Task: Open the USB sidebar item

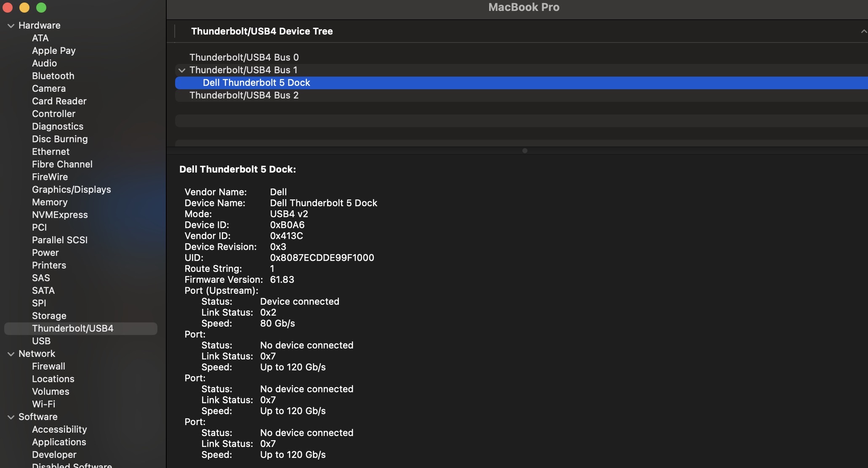Action: coord(41,341)
